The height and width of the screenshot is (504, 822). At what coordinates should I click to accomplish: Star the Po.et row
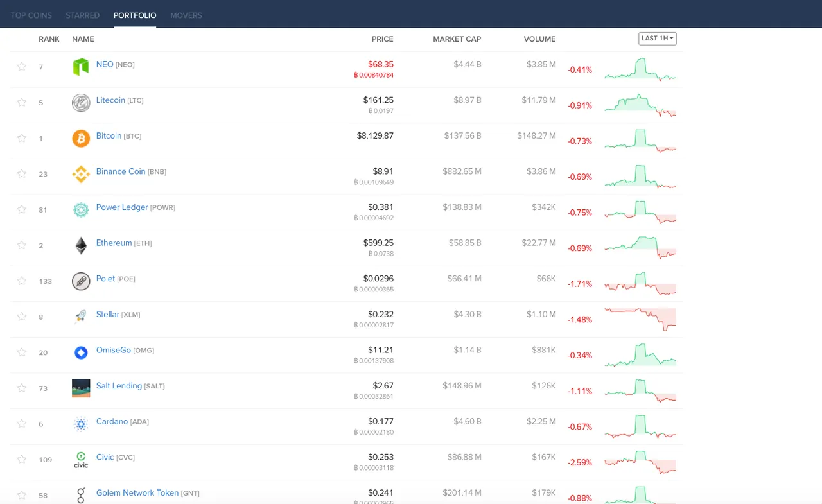point(22,281)
